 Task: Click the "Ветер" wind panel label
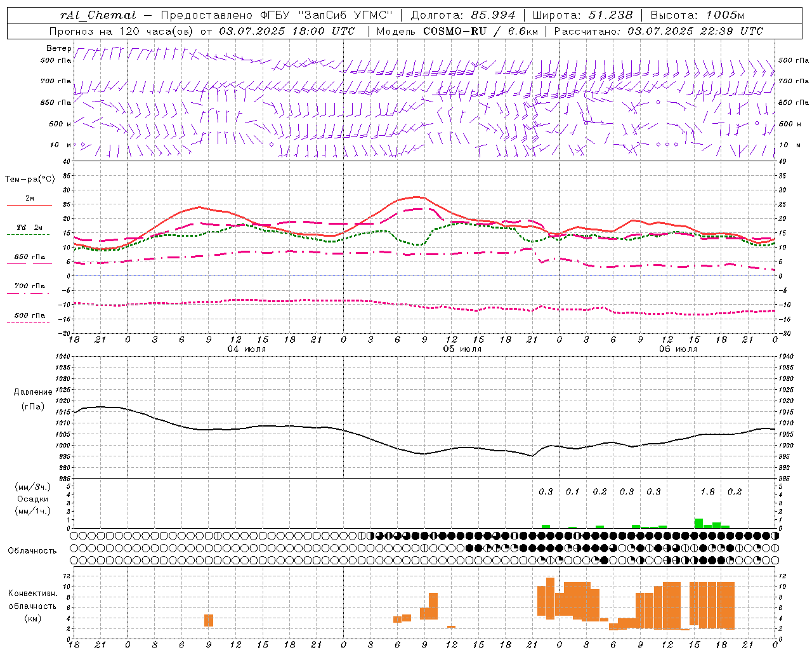[x=59, y=48]
